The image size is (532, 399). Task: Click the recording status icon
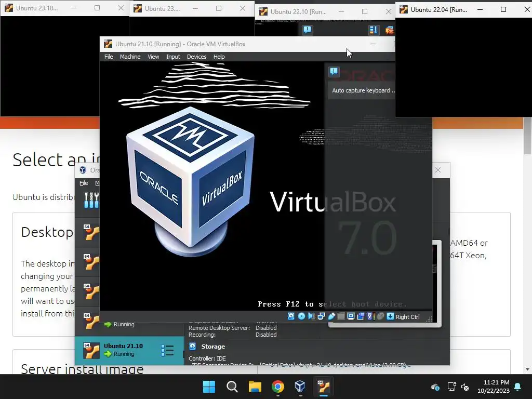pyautogui.click(x=361, y=316)
